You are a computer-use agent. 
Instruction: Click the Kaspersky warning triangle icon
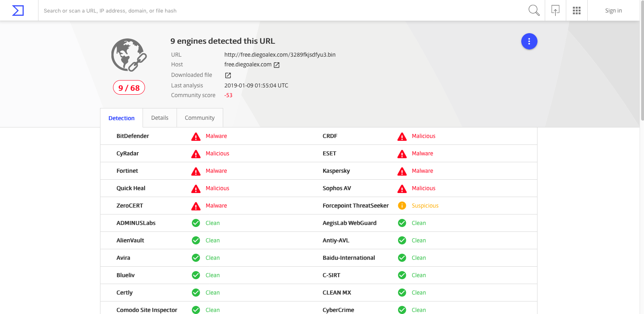(402, 171)
